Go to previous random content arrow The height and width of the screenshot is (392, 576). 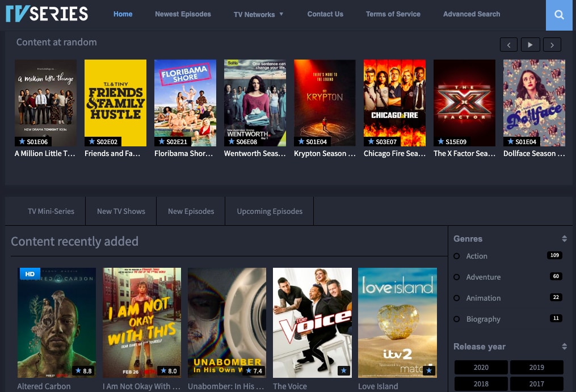pyautogui.click(x=508, y=45)
